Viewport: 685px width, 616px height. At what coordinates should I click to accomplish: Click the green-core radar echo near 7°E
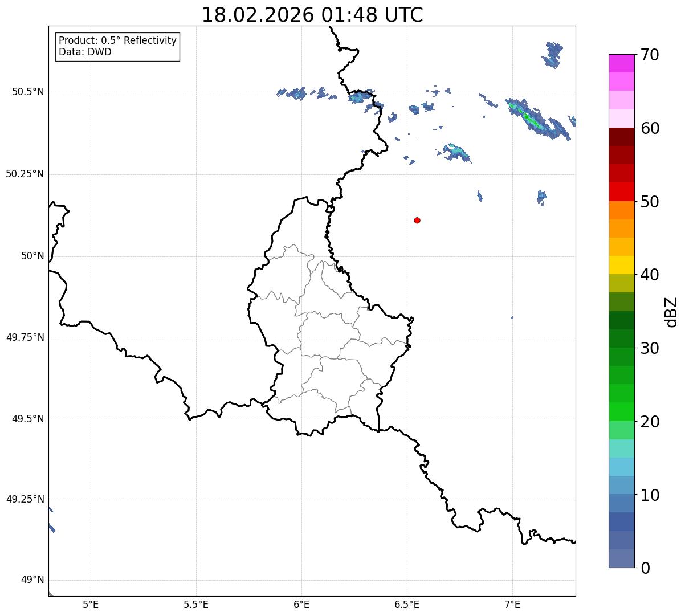[x=536, y=119]
